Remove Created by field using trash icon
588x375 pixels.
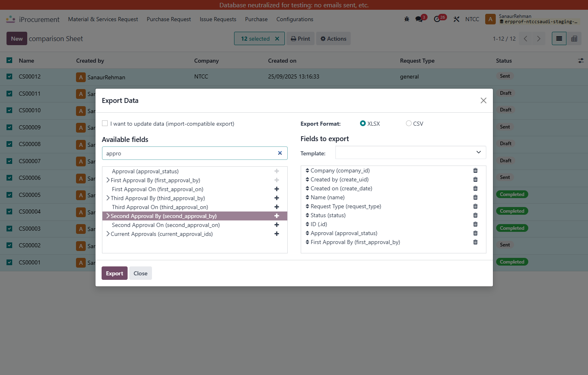[x=475, y=179]
